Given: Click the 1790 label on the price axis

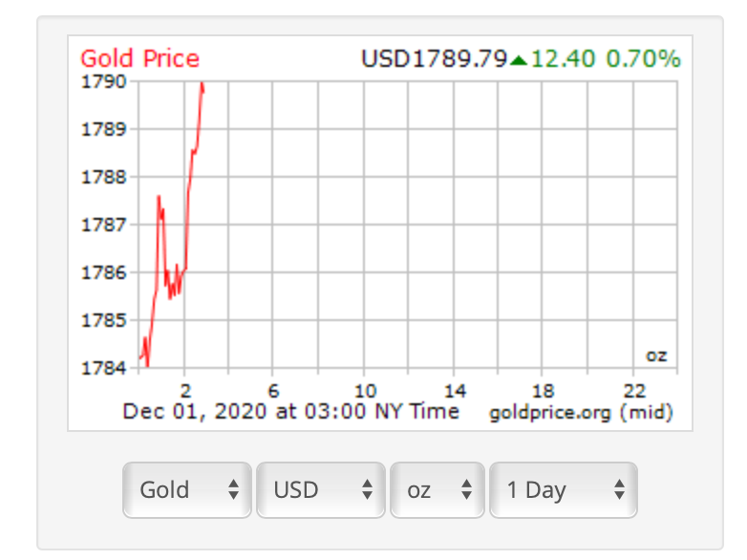Looking at the screenshot, I should coord(105,81).
